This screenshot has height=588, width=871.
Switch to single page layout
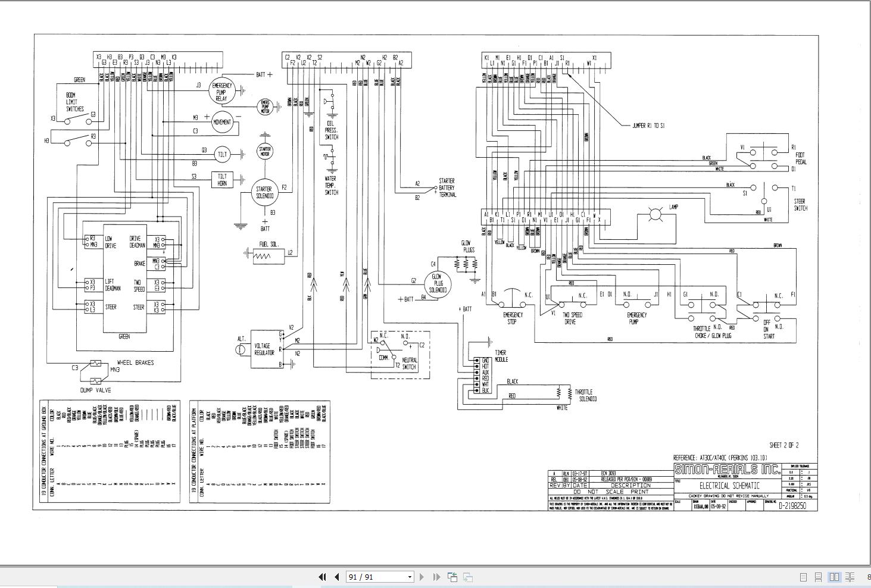[803, 577]
